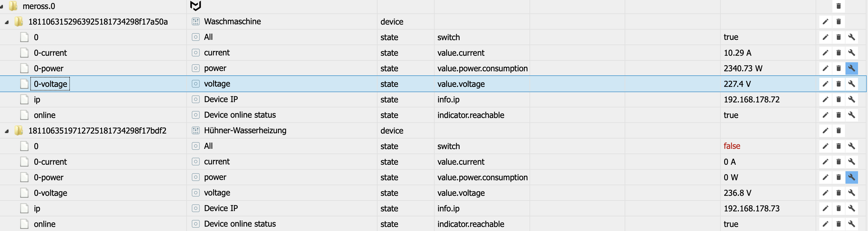Select the selected 0-voltage tree item
This screenshot has height=231, width=868.
(50, 84)
